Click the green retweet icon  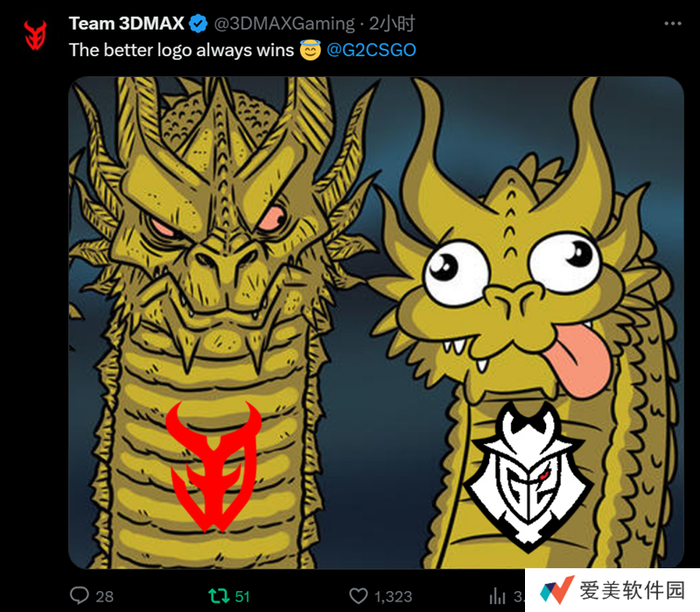tap(219, 595)
